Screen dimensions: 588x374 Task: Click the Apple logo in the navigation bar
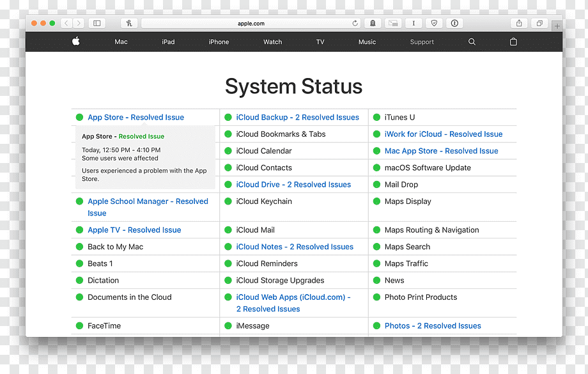click(76, 42)
